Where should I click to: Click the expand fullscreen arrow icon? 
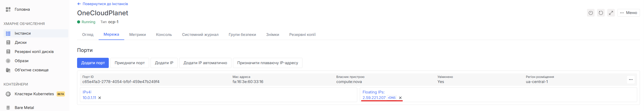[611, 13]
